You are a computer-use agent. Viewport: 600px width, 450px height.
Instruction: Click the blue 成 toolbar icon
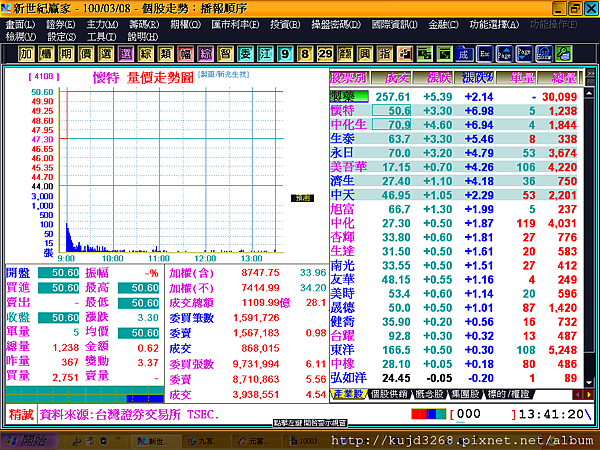(x=464, y=54)
